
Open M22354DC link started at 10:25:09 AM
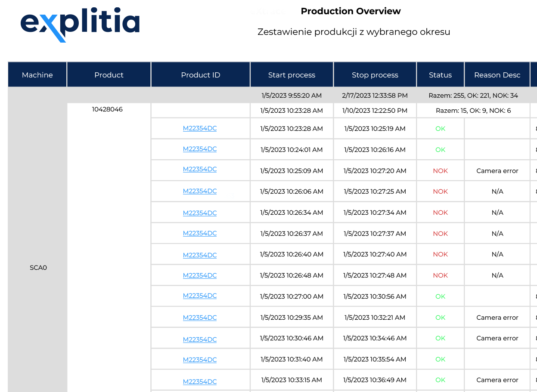pyautogui.click(x=200, y=169)
